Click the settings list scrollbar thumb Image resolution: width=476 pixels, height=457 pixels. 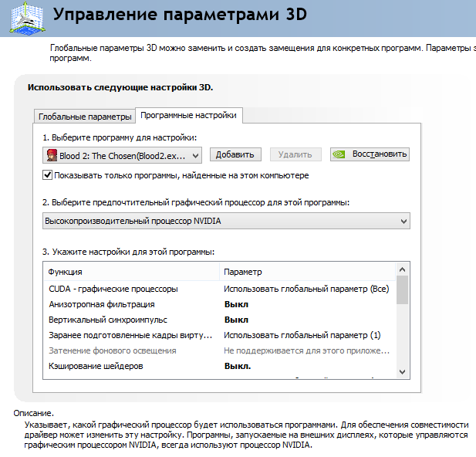tap(402, 290)
